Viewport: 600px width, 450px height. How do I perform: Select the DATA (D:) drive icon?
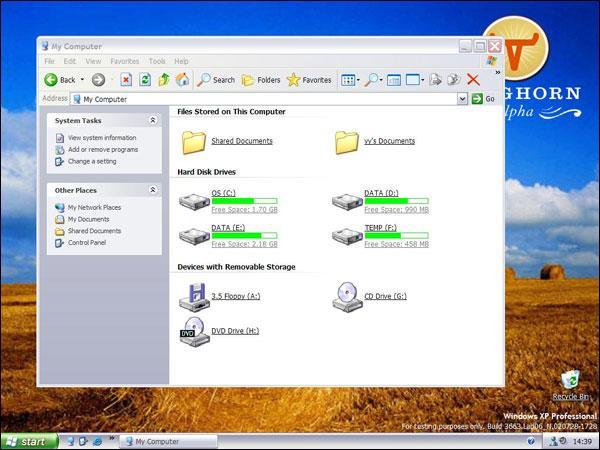click(x=347, y=202)
